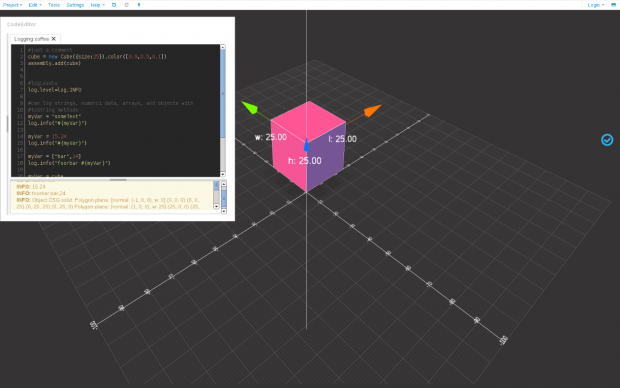Click the green axis arrow cone
Screen dimensions: 620x388
250,107
